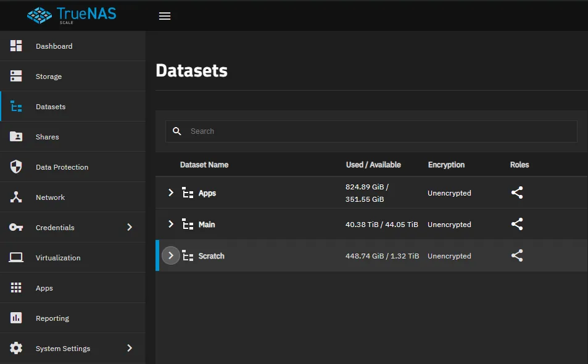Expand the System Settings submenu chevron
The height and width of the screenshot is (364, 588).
coord(130,348)
